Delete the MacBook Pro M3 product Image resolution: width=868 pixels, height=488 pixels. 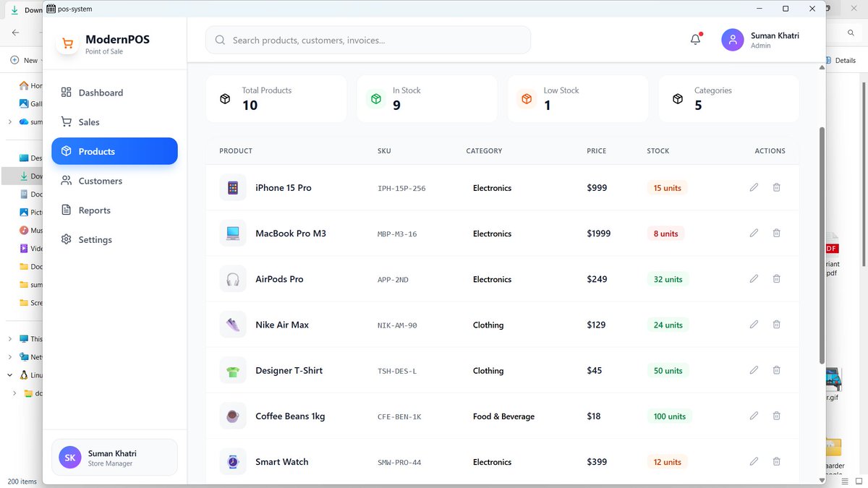[777, 233]
